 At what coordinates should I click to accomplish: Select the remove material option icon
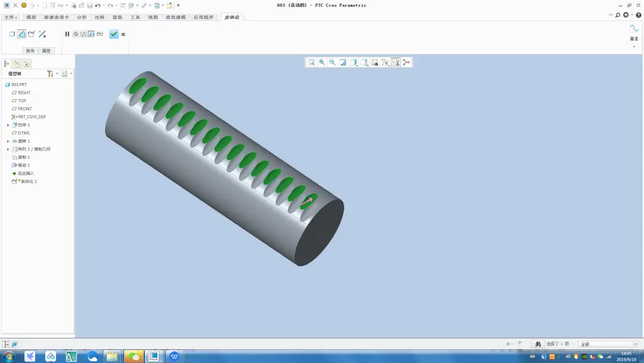click(22, 34)
